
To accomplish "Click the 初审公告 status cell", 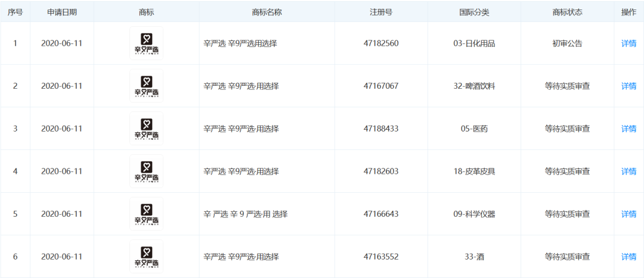I will pos(567,43).
